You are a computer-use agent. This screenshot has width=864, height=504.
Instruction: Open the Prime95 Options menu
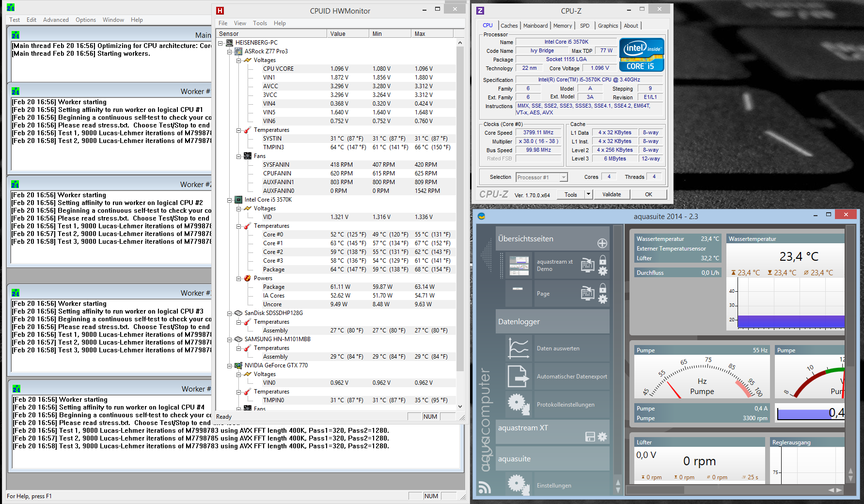coord(86,20)
